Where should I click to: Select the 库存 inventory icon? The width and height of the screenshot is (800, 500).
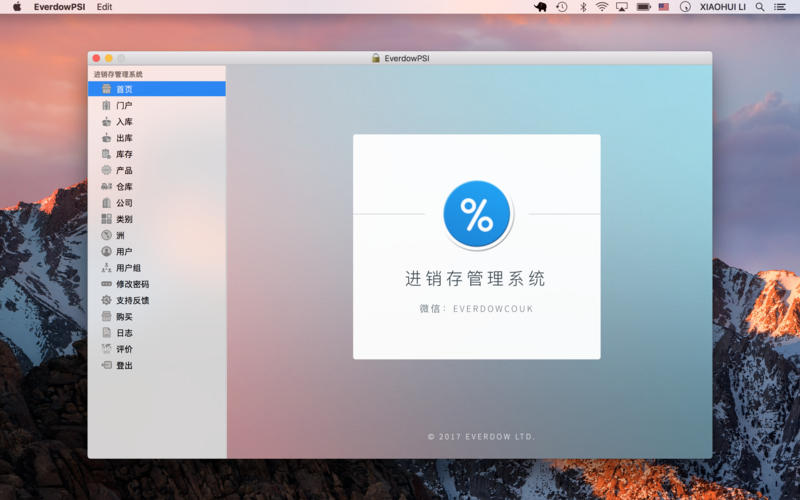[x=107, y=154]
